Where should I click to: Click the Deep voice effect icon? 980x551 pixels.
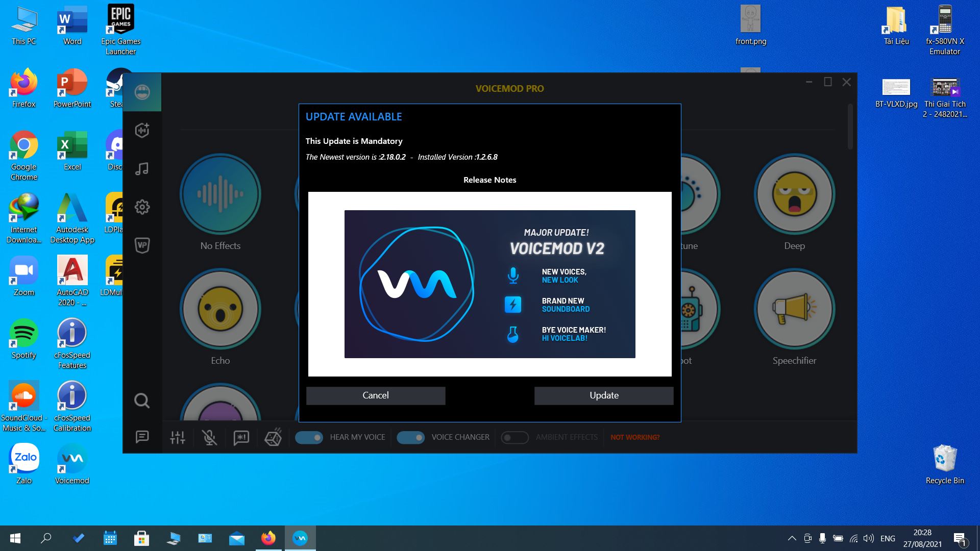794,195
